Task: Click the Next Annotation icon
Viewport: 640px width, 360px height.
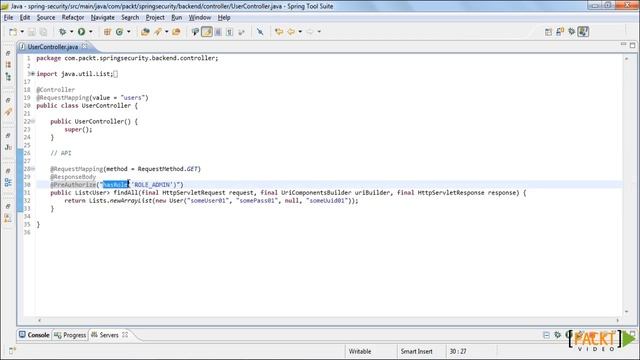Action: pos(242,32)
